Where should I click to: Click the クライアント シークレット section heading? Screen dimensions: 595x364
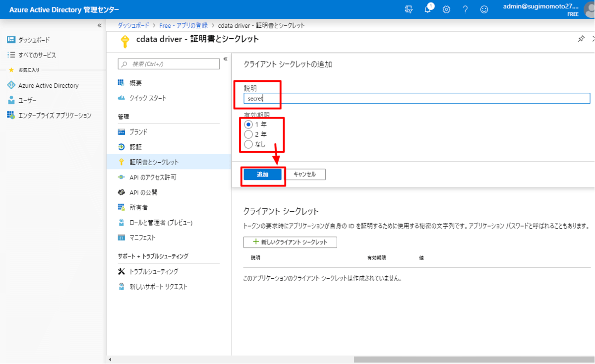281,212
